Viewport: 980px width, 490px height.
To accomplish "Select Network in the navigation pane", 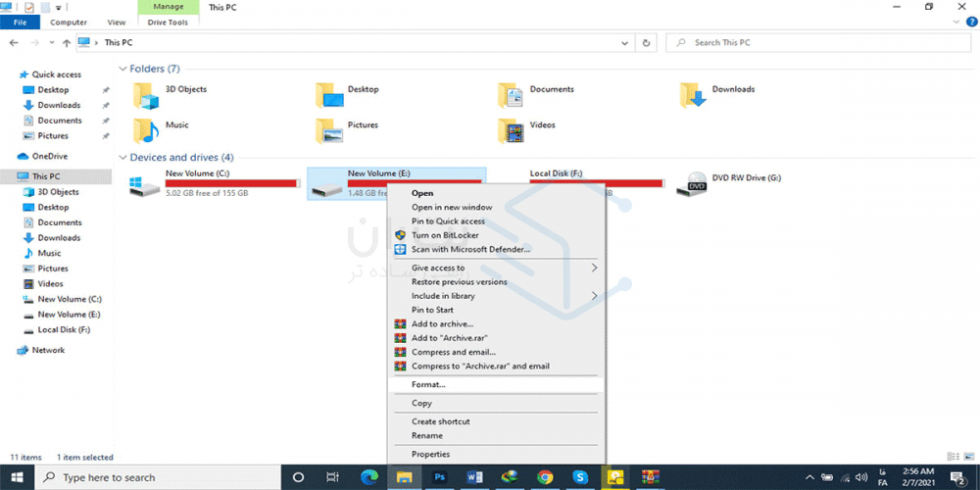I will (x=48, y=350).
